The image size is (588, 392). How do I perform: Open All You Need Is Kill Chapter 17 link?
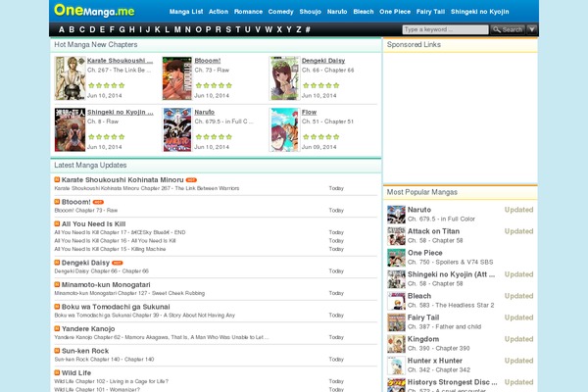coord(120,232)
